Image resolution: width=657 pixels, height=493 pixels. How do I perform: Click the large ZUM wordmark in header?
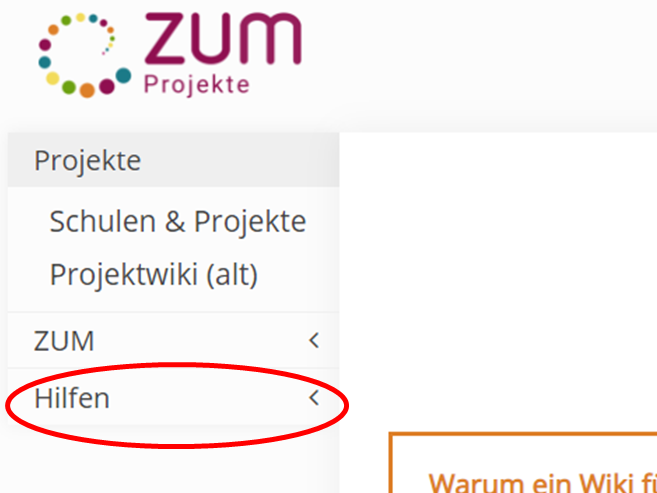coord(223,39)
